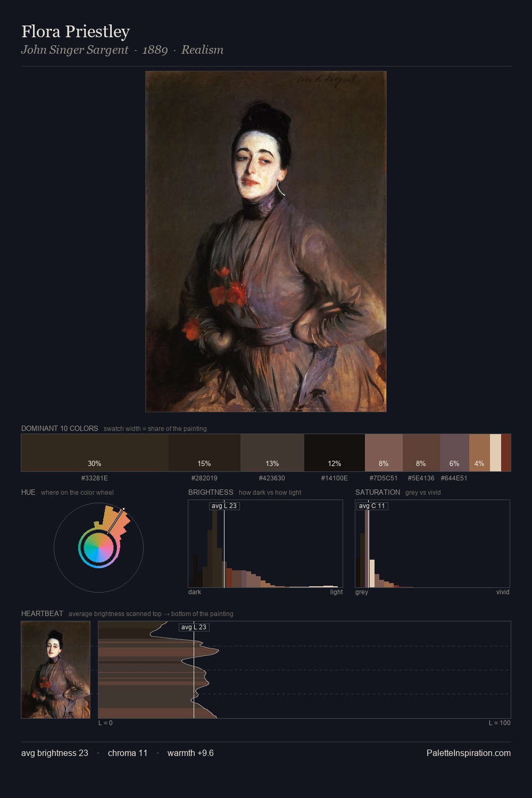Click the avg L 23 label in brightness histogram
The image size is (532, 798).
pyautogui.click(x=224, y=506)
